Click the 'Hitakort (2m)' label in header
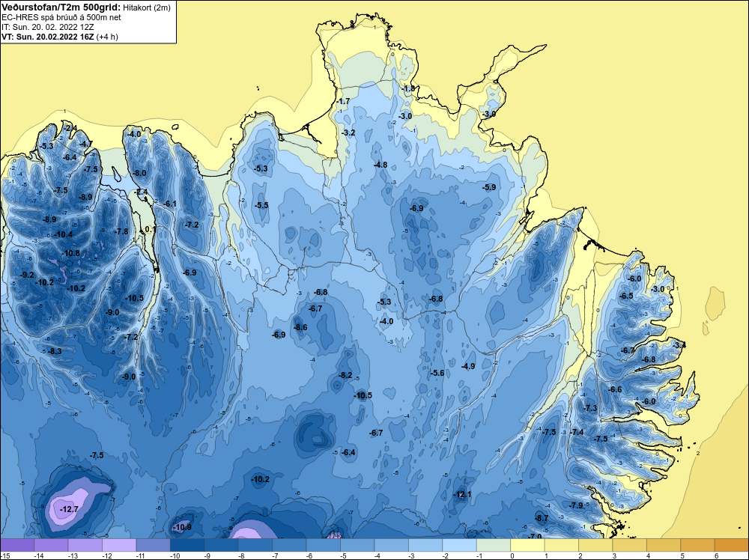Image resolution: width=749 pixels, height=560 pixels. point(147,7)
